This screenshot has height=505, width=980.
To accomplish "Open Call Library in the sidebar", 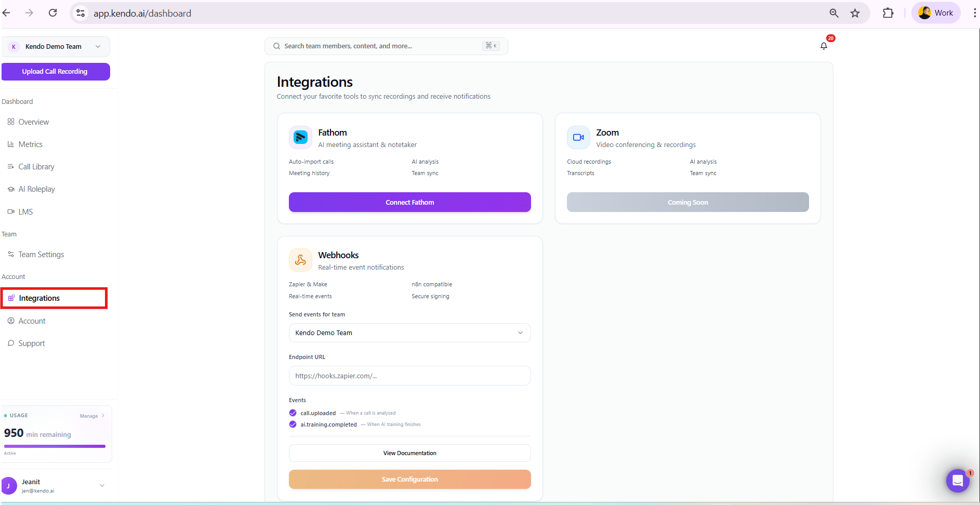I will pyautogui.click(x=36, y=167).
